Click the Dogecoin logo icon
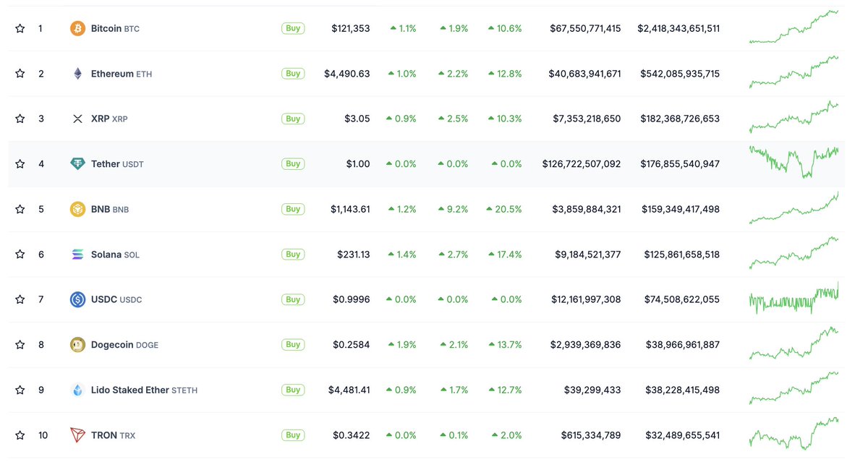The image size is (868, 462). (x=77, y=345)
